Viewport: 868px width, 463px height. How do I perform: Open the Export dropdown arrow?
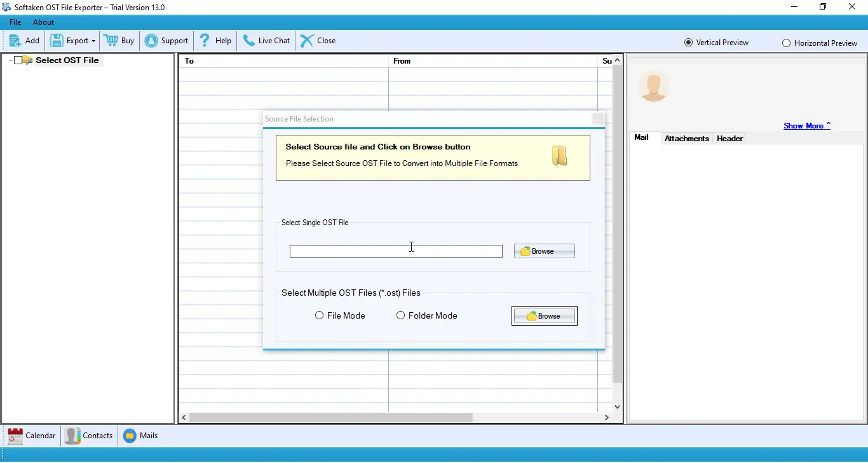click(x=93, y=40)
